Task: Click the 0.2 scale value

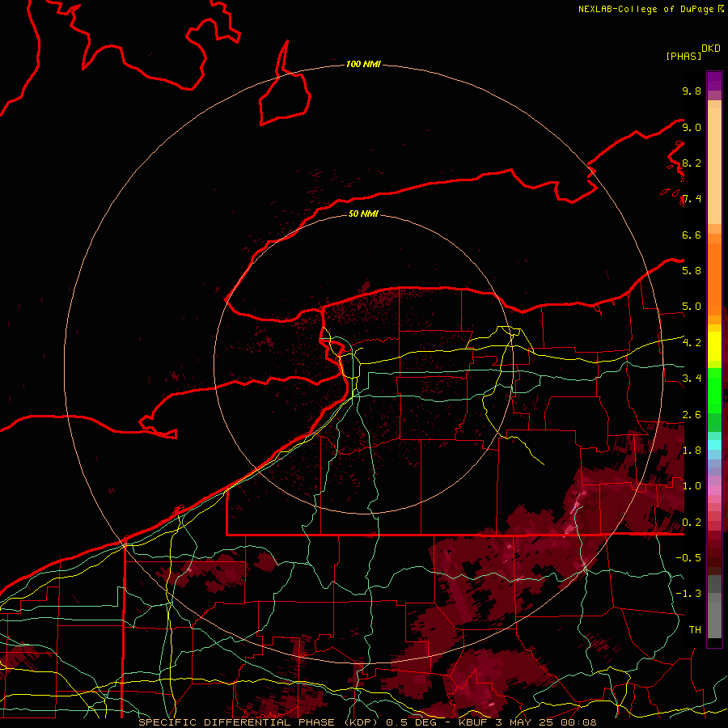Action: point(692,523)
